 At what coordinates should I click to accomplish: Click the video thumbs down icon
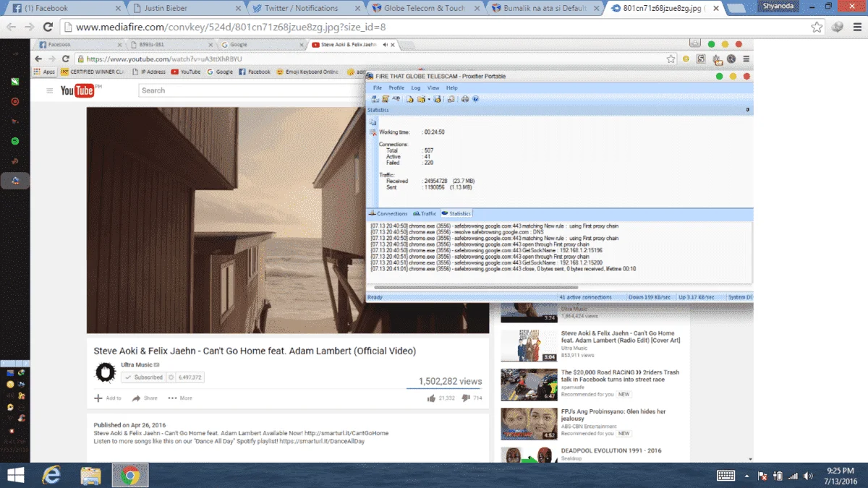point(466,398)
